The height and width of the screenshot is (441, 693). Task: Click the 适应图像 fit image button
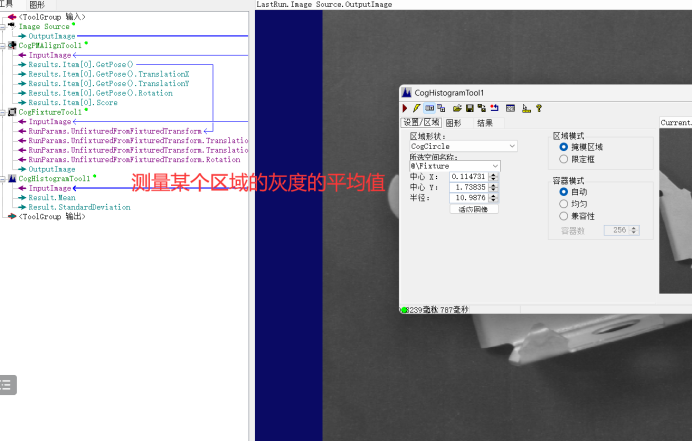[473, 209]
